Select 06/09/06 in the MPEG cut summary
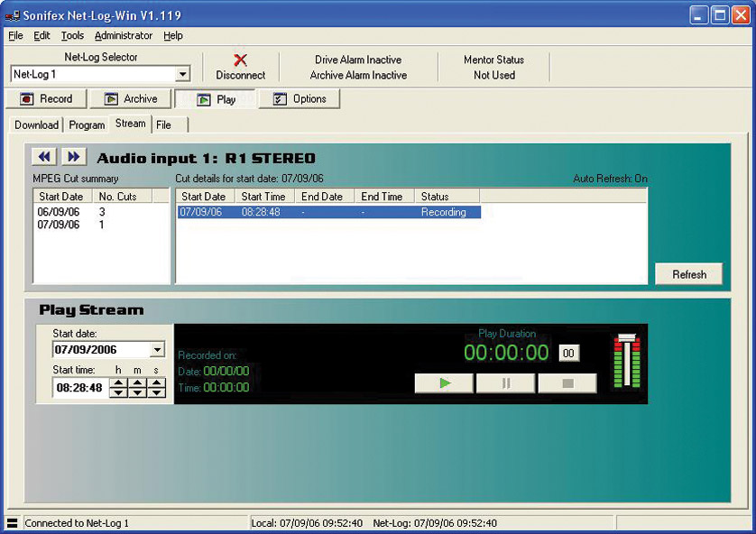Viewport: 756px width, 534px height. (x=59, y=212)
